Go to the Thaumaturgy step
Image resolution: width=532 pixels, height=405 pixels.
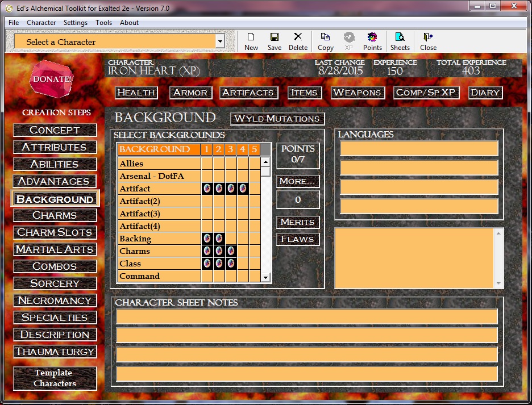[55, 352]
